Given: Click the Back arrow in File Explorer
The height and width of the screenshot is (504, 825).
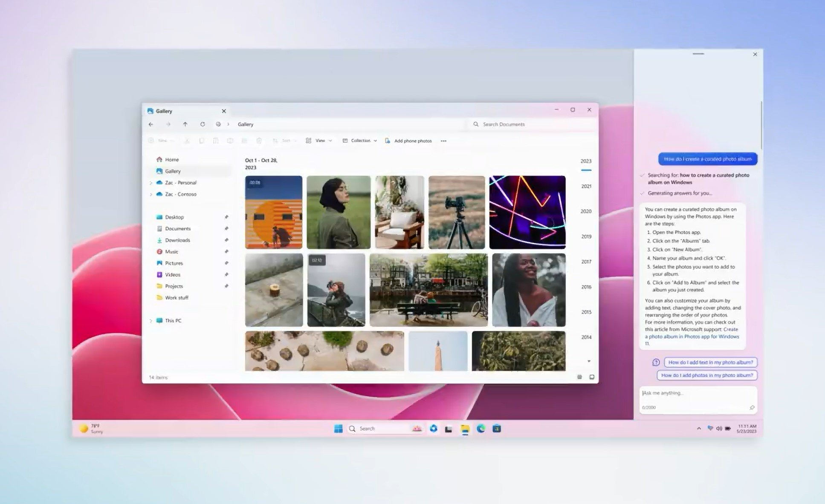Looking at the screenshot, I should click(x=151, y=124).
